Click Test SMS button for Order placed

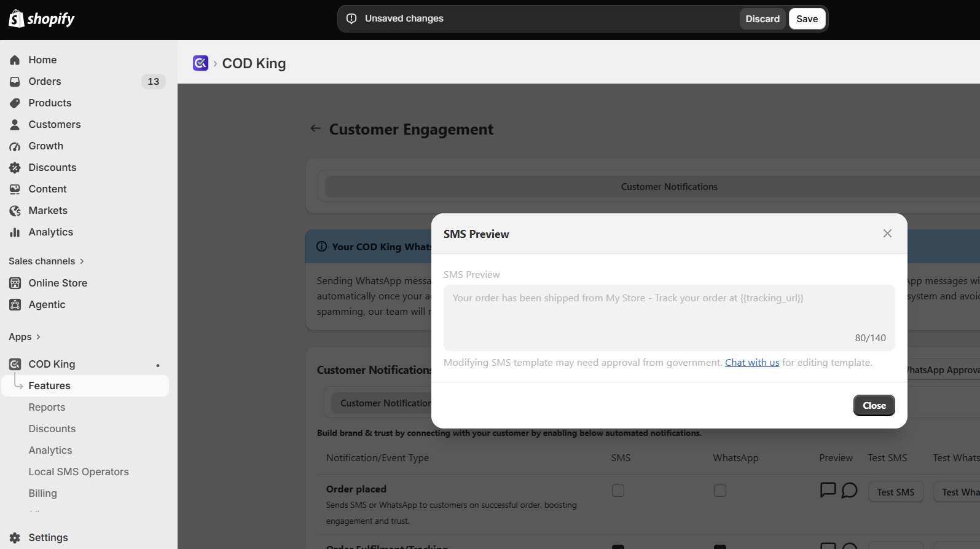895,492
